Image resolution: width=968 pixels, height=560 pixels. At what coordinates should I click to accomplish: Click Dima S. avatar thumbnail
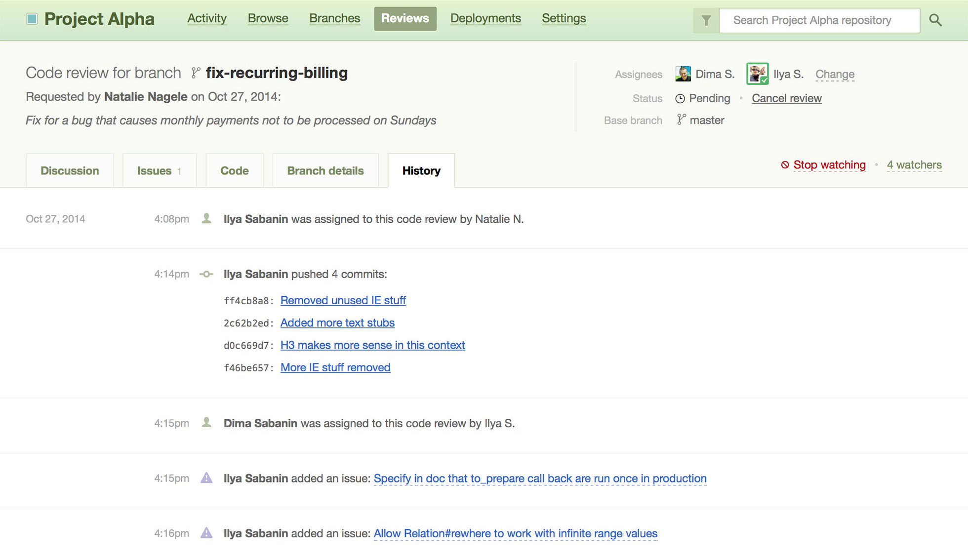(683, 74)
